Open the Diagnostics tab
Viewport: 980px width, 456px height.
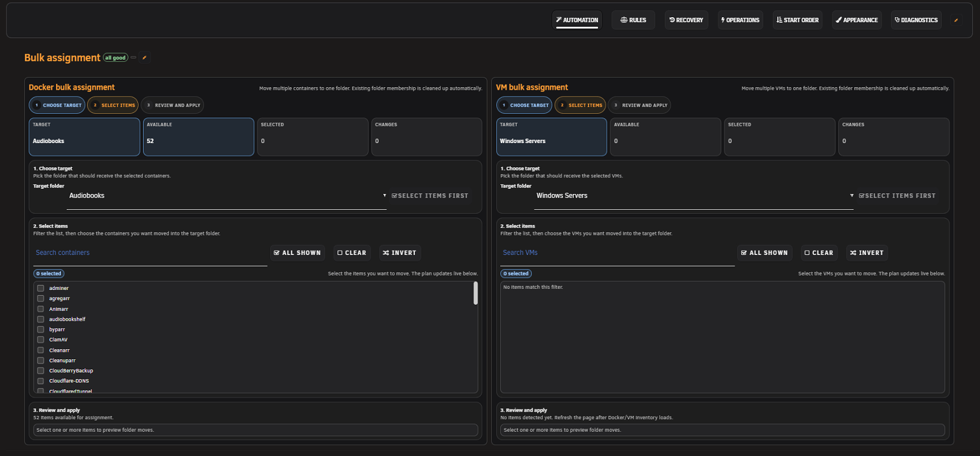click(x=916, y=20)
